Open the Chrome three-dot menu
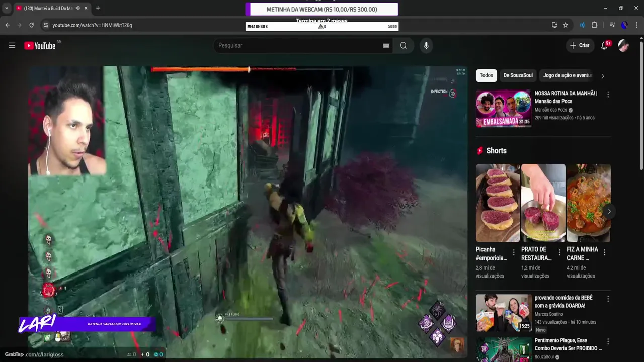The height and width of the screenshot is (362, 644). 636,25
